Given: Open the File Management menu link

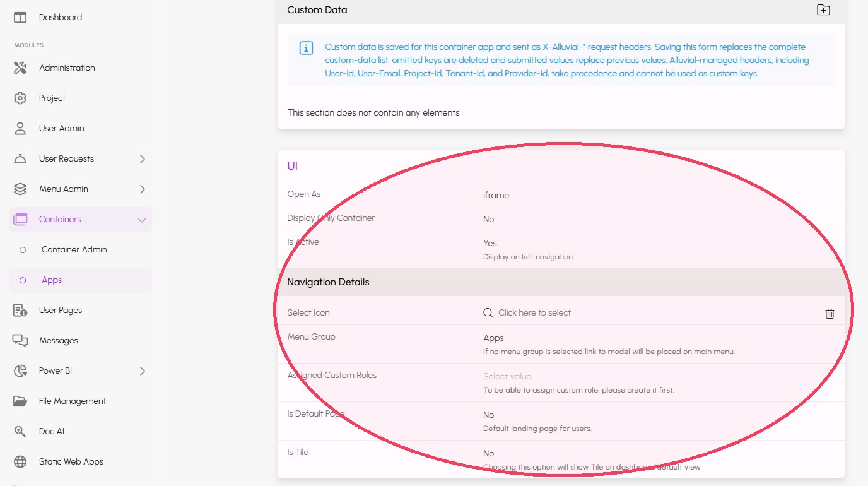Looking at the screenshot, I should (80, 401).
